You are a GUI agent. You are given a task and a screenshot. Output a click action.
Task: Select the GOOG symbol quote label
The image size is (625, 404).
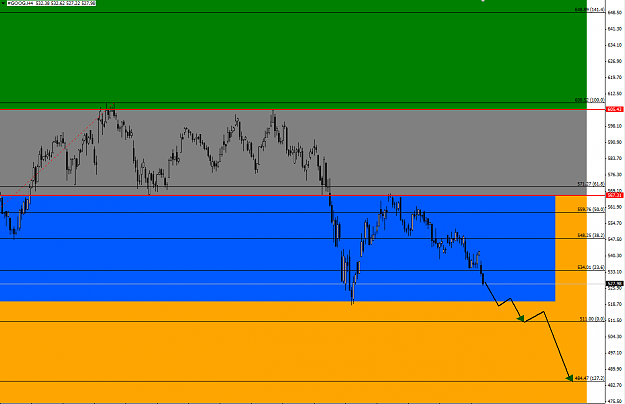(x=51, y=3)
